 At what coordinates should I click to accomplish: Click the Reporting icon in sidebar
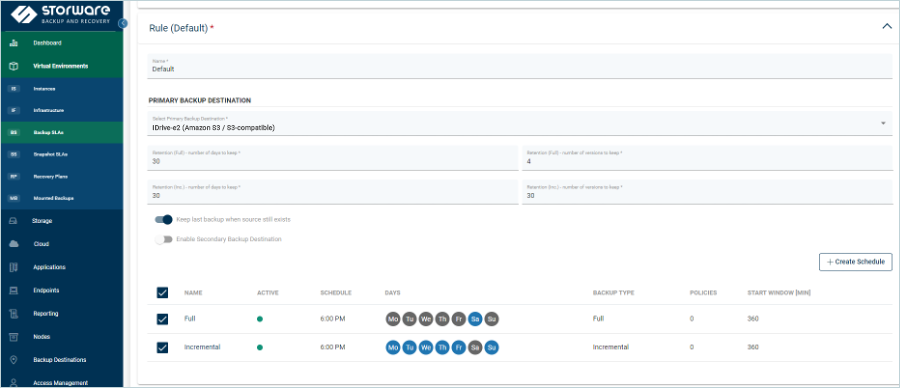coord(14,314)
